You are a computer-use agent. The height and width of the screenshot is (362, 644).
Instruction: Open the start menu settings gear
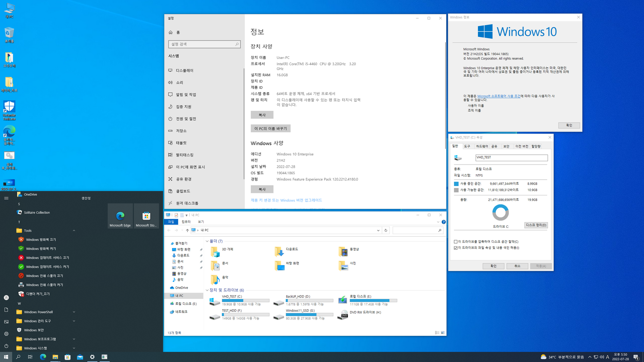coord(6,334)
